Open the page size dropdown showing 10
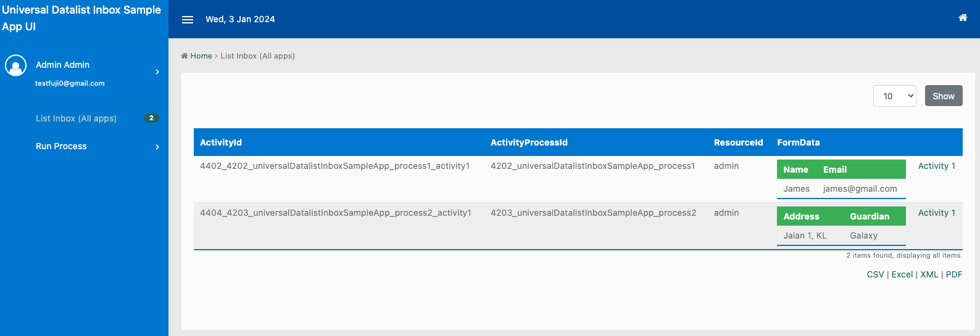 click(x=894, y=96)
